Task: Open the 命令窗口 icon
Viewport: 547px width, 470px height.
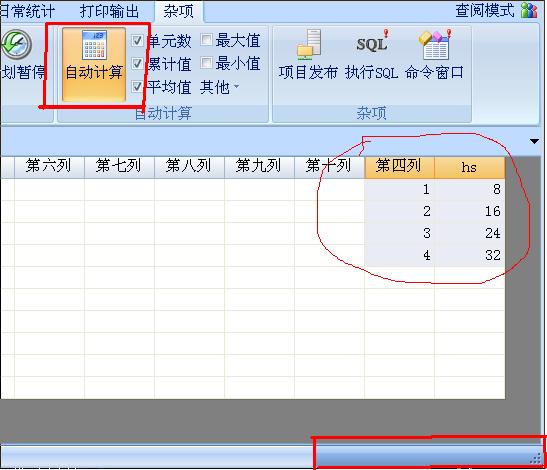Action: pyautogui.click(x=435, y=45)
